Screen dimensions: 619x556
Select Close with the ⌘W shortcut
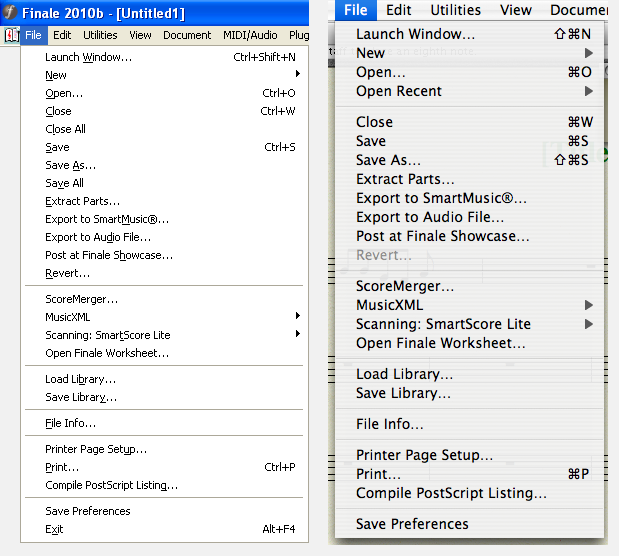(374, 122)
